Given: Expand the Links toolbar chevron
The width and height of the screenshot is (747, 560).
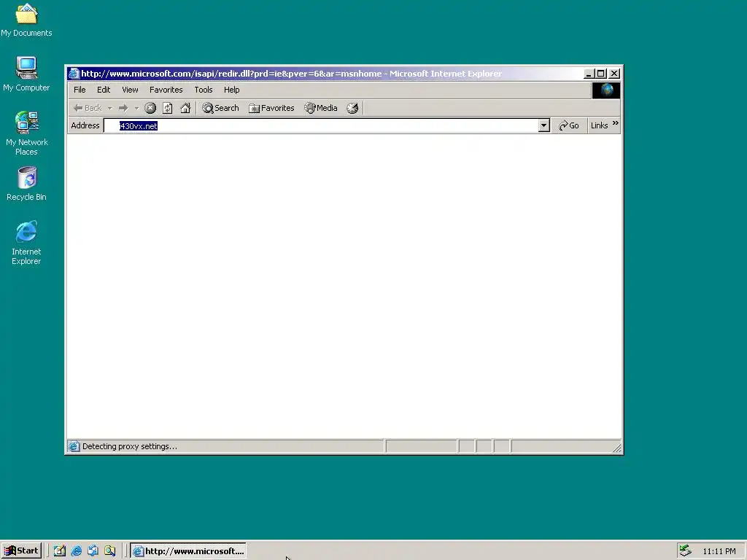Looking at the screenshot, I should [x=616, y=123].
